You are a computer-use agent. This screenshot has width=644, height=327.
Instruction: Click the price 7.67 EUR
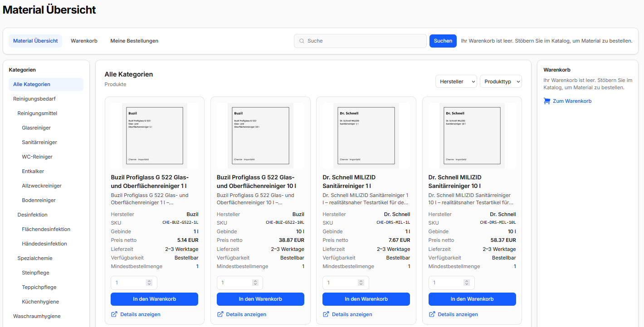click(400, 240)
